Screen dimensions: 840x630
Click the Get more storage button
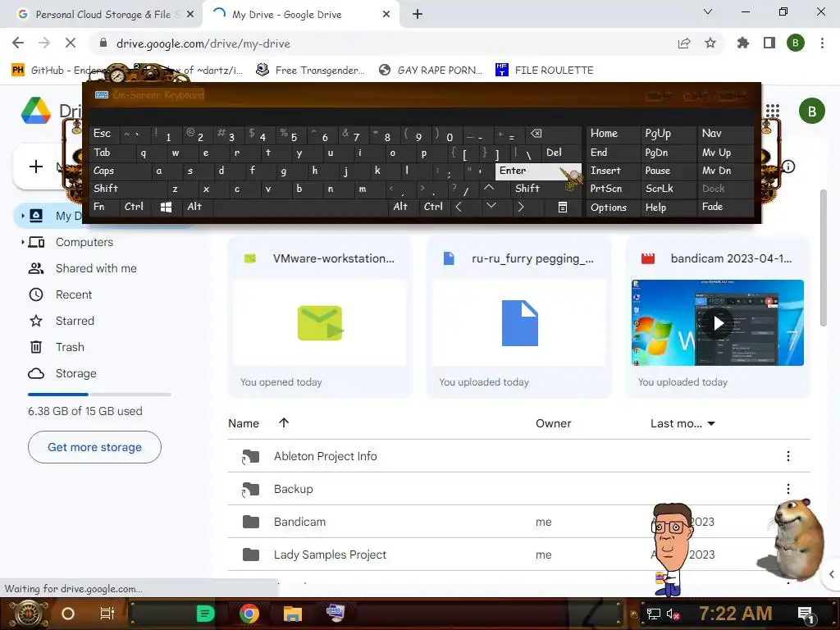tap(94, 447)
